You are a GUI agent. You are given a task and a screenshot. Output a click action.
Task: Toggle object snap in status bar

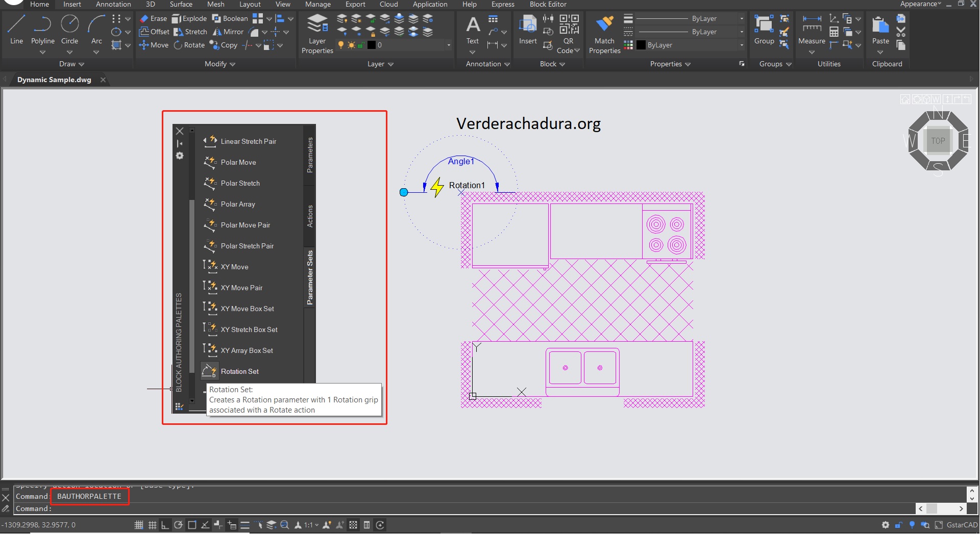pos(192,525)
